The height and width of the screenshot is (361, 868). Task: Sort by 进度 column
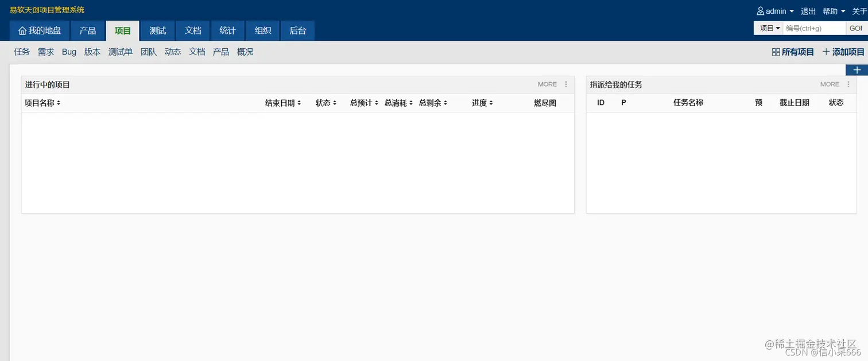click(482, 103)
